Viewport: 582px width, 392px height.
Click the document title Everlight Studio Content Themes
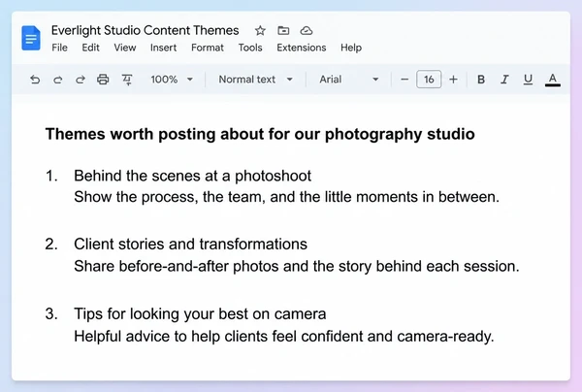(x=145, y=30)
